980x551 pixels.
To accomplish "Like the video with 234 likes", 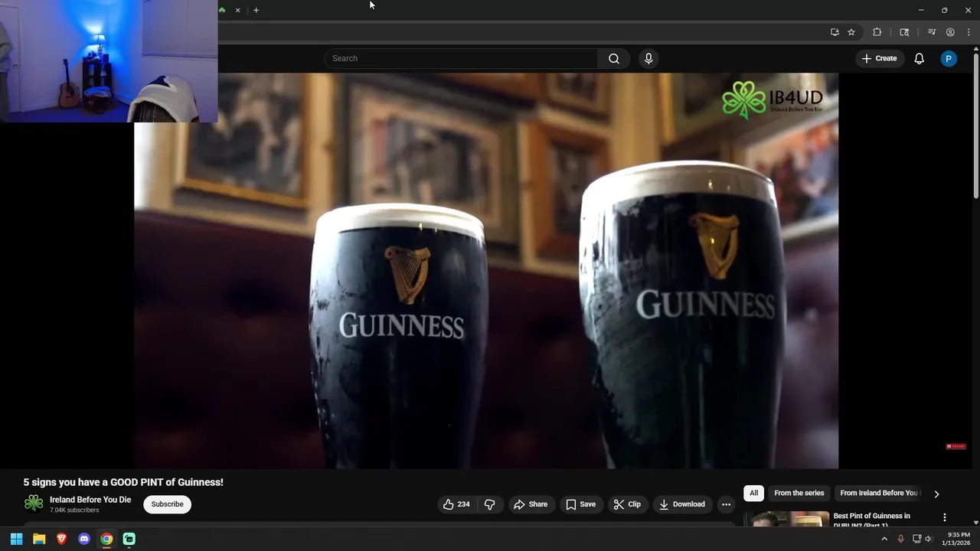I will [x=456, y=504].
